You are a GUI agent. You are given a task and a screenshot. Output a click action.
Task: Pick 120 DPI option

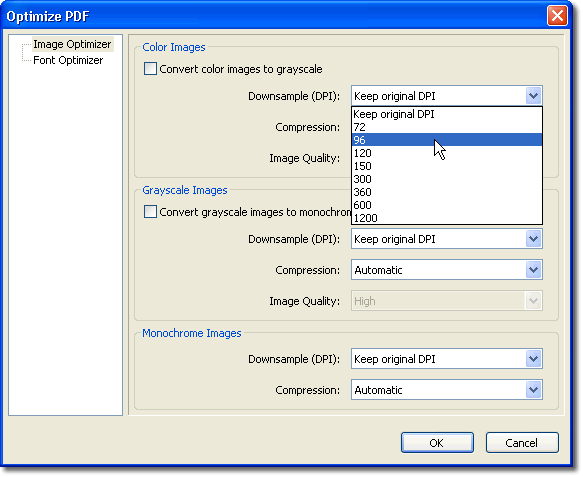point(447,153)
